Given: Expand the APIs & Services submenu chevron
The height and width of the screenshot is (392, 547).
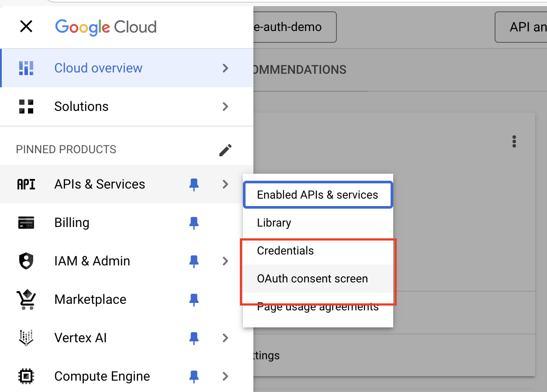Looking at the screenshot, I should (225, 184).
